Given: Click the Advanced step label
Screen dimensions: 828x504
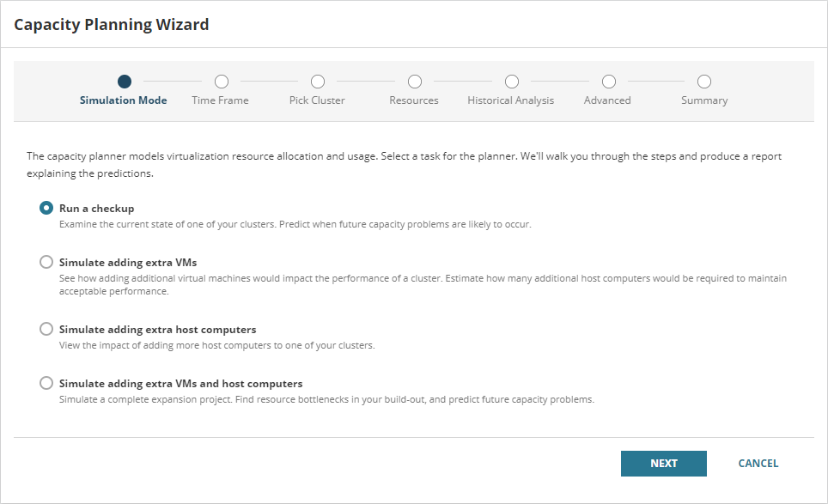Looking at the screenshot, I should pos(607,100).
